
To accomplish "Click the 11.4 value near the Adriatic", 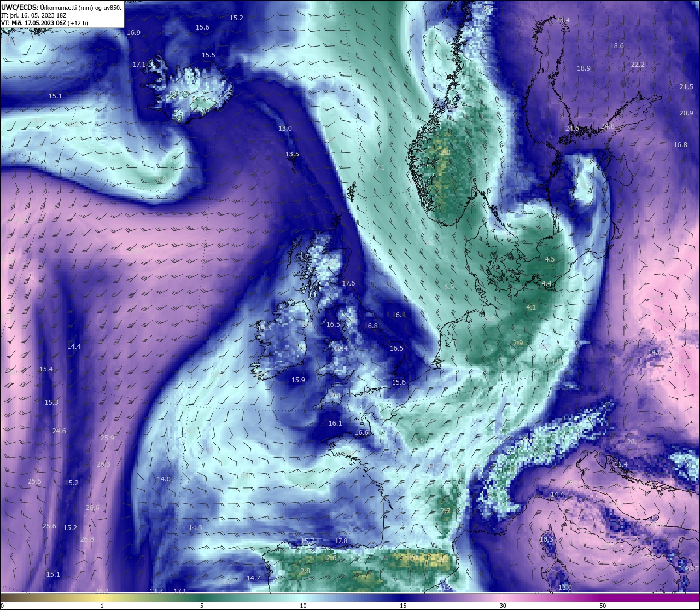I will point(621,464).
